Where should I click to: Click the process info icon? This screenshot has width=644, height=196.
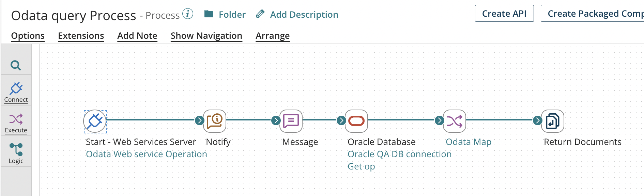(x=187, y=14)
